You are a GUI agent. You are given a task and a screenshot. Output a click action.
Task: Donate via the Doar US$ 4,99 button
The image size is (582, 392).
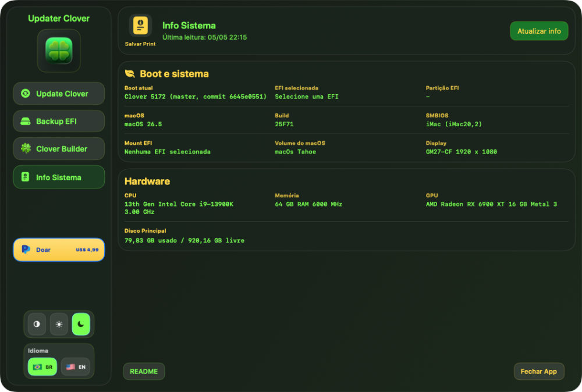pyautogui.click(x=59, y=250)
